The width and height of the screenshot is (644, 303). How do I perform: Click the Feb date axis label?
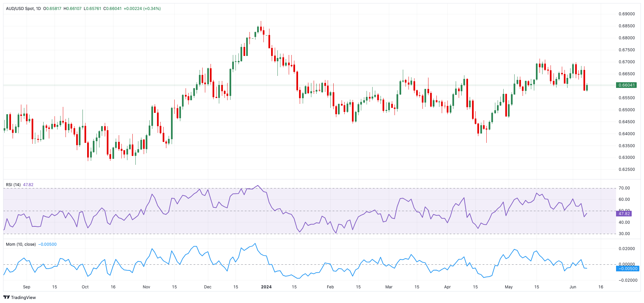point(330,287)
